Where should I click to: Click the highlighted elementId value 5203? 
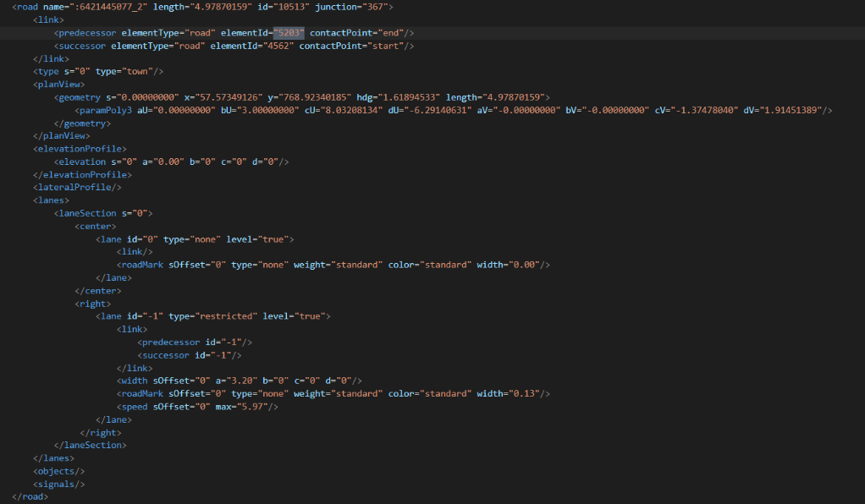point(288,32)
